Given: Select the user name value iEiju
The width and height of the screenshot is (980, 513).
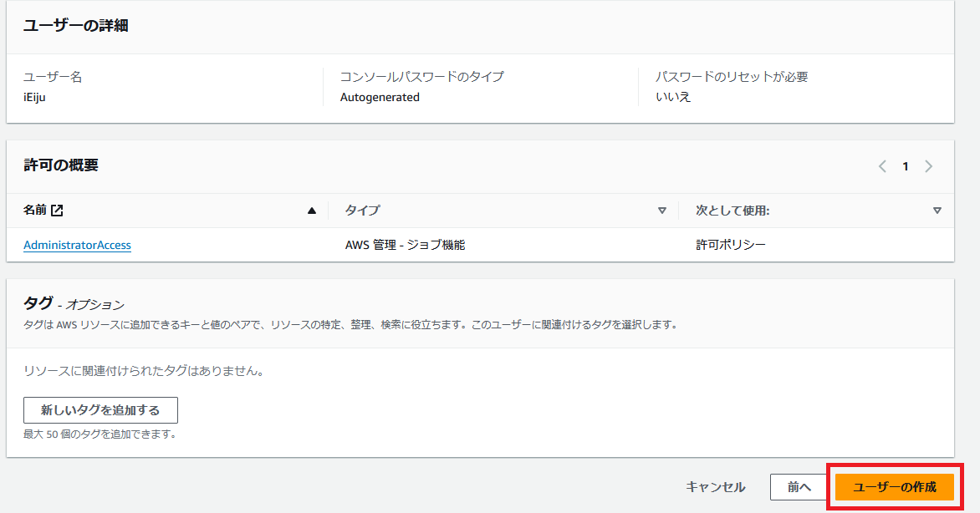Looking at the screenshot, I should tap(34, 98).
